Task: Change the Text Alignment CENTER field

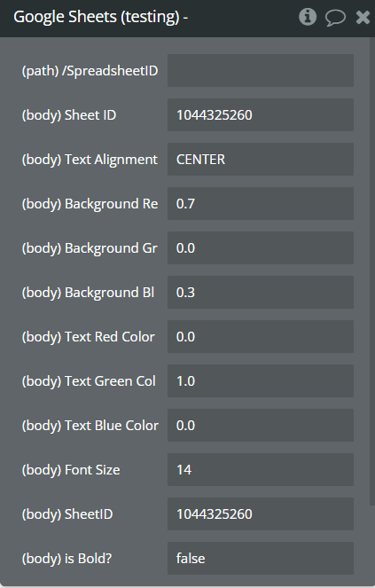Action: click(261, 159)
